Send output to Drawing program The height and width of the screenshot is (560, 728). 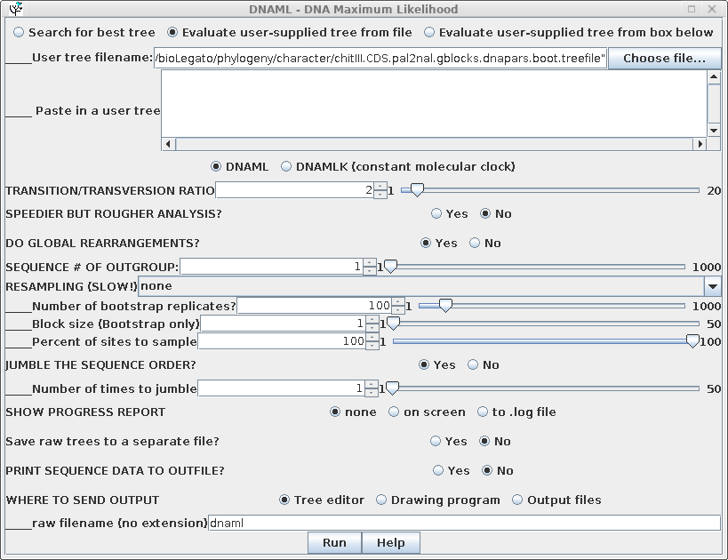(381, 500)
